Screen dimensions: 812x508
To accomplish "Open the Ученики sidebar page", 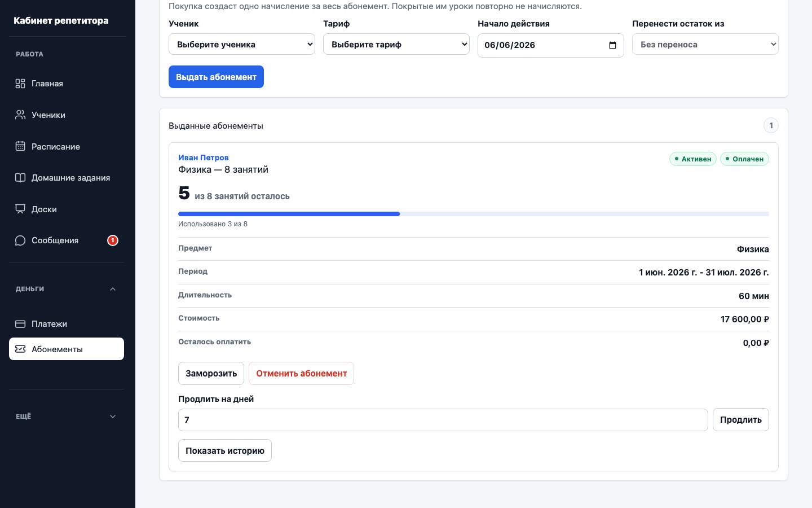I will [67, 115].
